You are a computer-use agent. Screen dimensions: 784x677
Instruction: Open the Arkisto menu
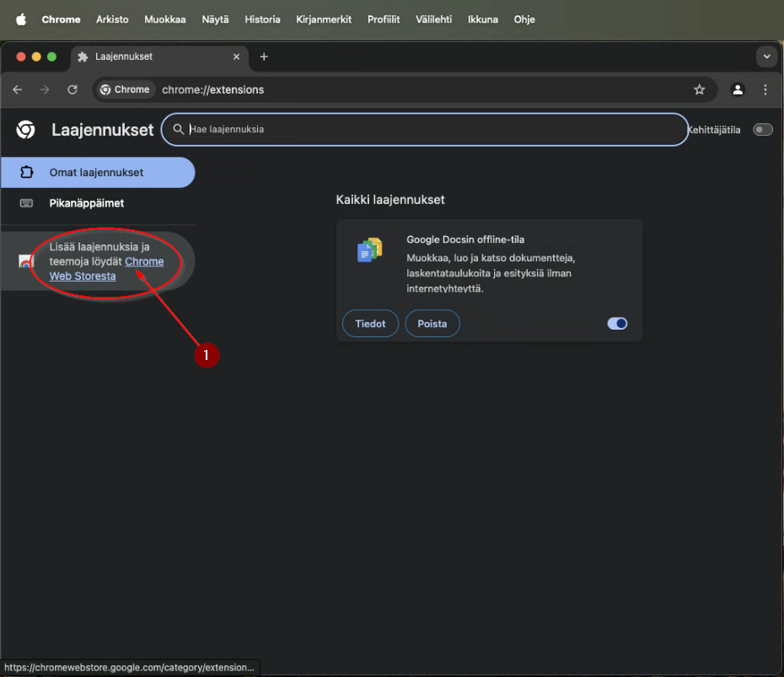pos(112,19)
